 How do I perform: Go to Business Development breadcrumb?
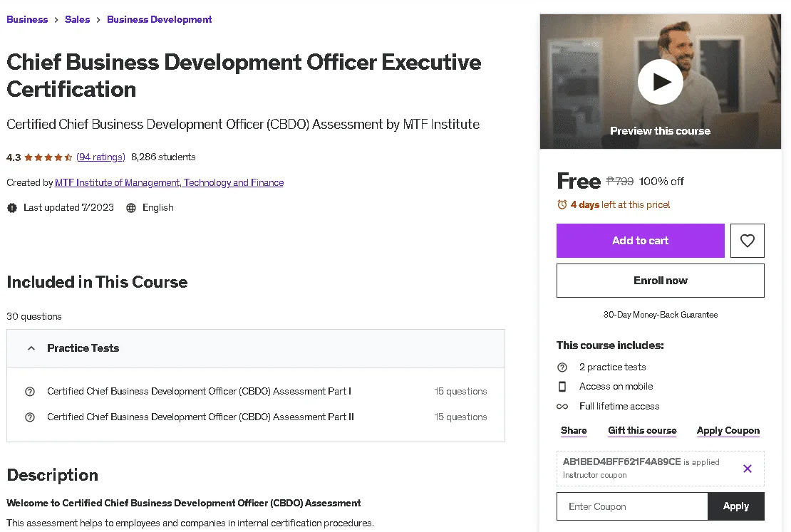point(160,19)
